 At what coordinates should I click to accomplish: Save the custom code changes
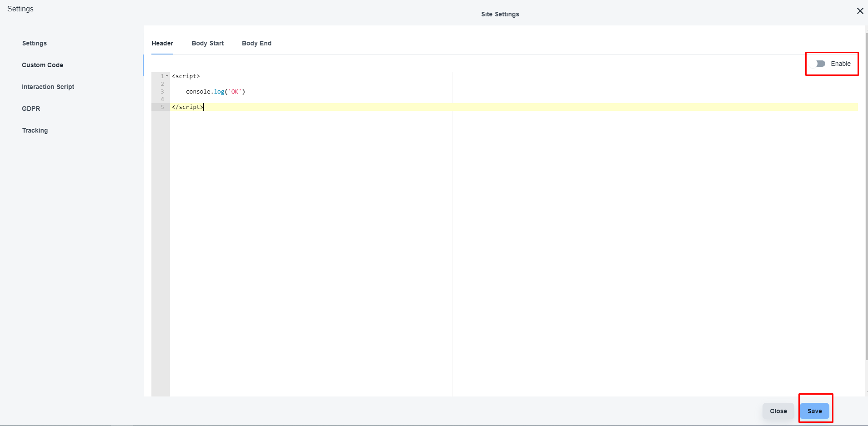pos(814,411)
